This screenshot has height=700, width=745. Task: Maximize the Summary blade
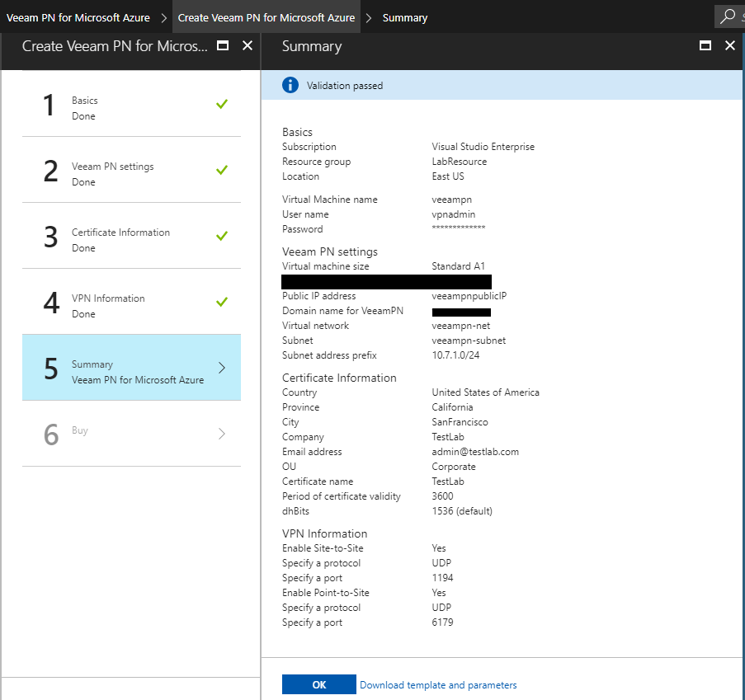point(705,46)
